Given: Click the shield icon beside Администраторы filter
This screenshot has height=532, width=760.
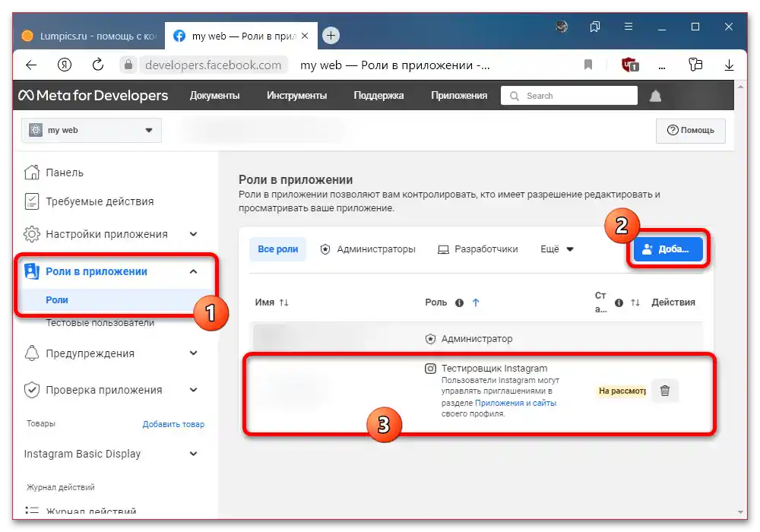Looking at the screenshot, I should tap(324, 249).
